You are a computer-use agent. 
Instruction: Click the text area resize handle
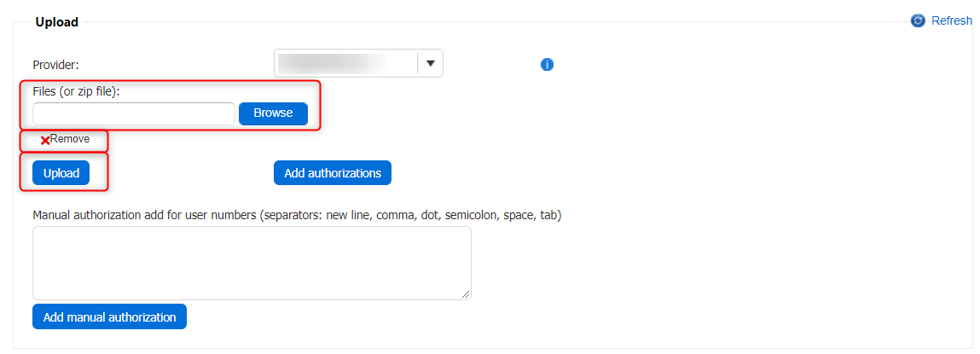[x=466, y=294]
